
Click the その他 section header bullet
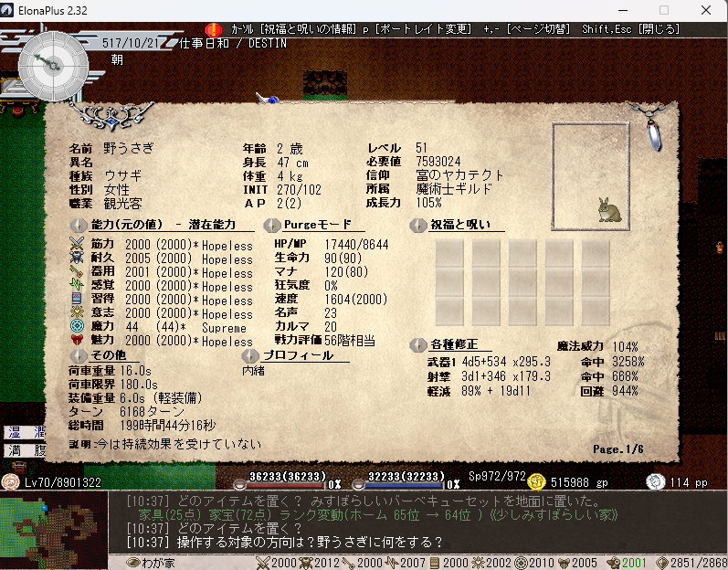[x=79, y=355]
